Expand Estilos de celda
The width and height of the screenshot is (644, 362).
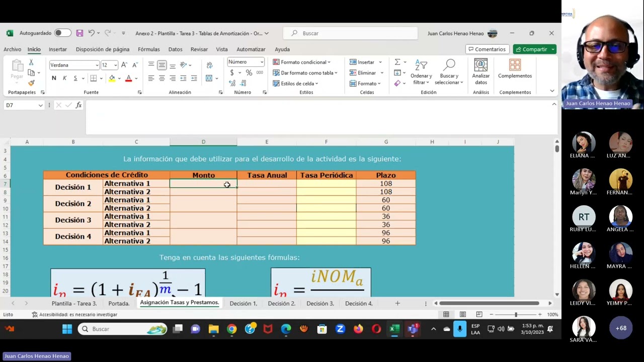pyautogui.click(x=295, y=83)
